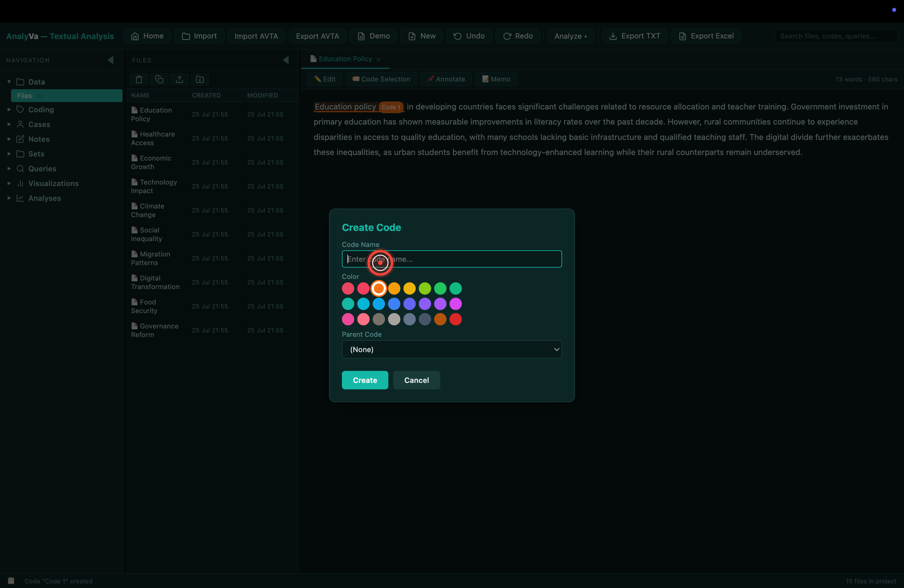Select the light gray color swatch
Screen dimensions: 904x588
[394, 320]
